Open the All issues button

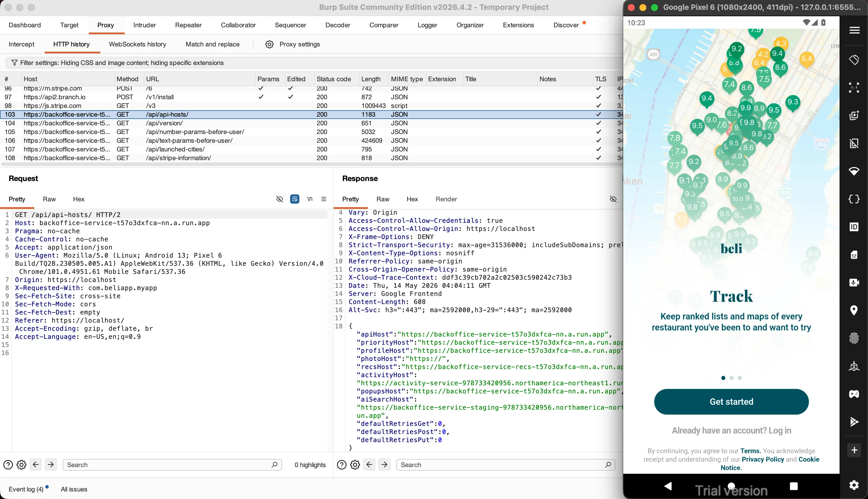(74, 489)
